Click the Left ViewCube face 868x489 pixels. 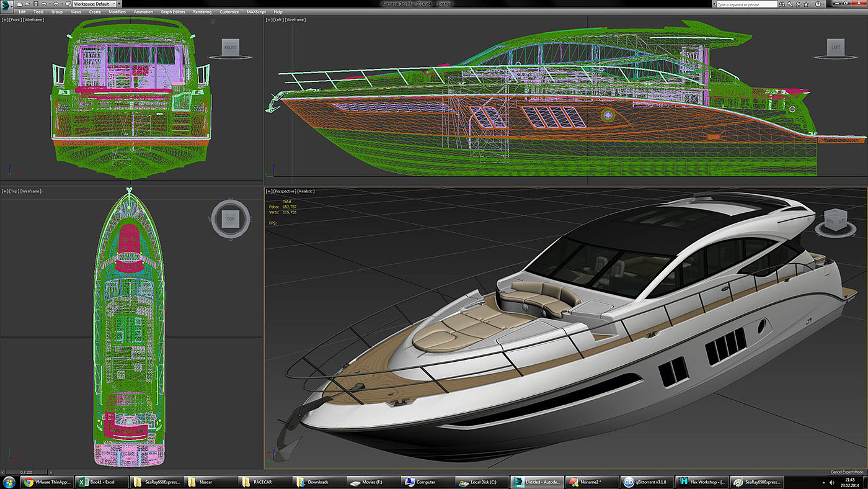pyautogui.click(x=836, y=48)
